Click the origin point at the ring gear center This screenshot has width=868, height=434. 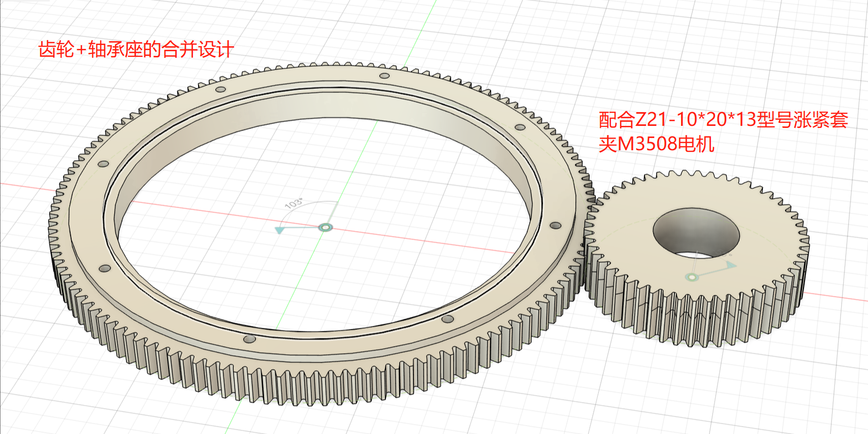[325, 227]
